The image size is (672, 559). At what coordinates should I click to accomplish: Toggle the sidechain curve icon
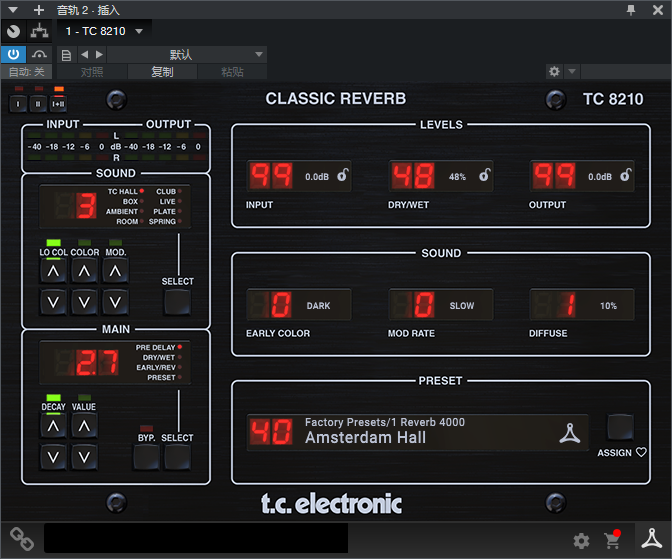pos(39,54)
